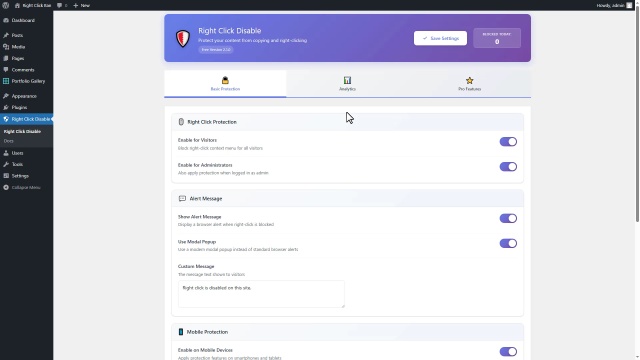Click the mouse icon beside Right Click Protection
Viewport: 640px width, 360px height.
[181, 122]
